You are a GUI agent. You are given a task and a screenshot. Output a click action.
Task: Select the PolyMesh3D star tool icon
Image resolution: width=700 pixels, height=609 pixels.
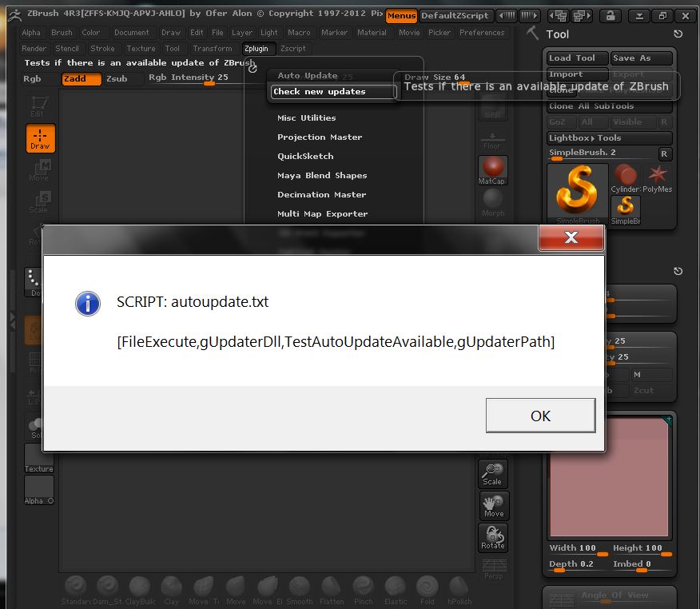(657, 178)
